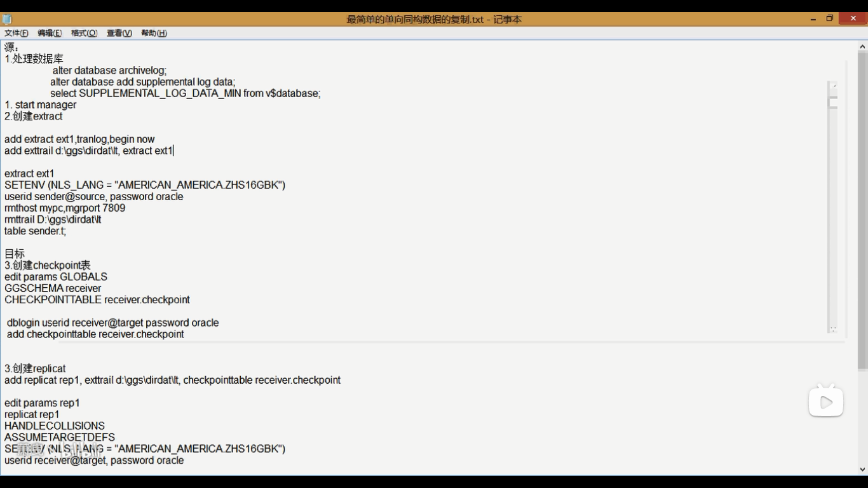868x488 pixels.
Task: Click the line "select SUPPLEMENTAL_LOG_DATA_MIN from v$database;"
Action: (186, 93)
